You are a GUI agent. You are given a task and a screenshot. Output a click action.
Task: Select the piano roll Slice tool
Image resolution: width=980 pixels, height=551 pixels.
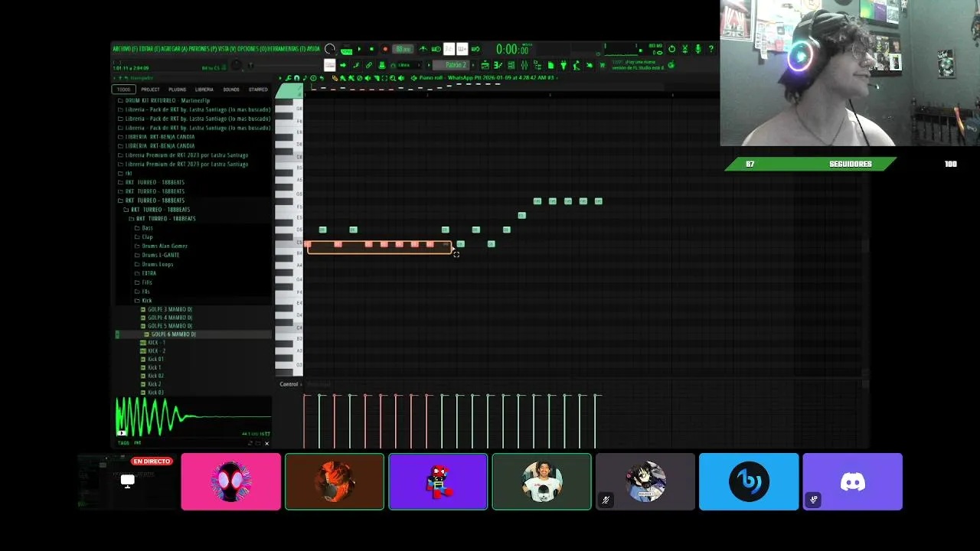[377, 78]
